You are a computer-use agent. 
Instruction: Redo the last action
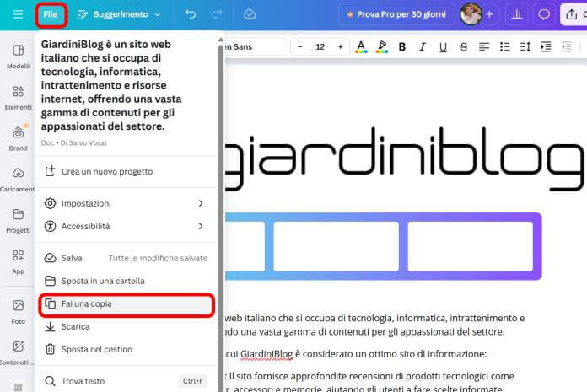[217, 14]
